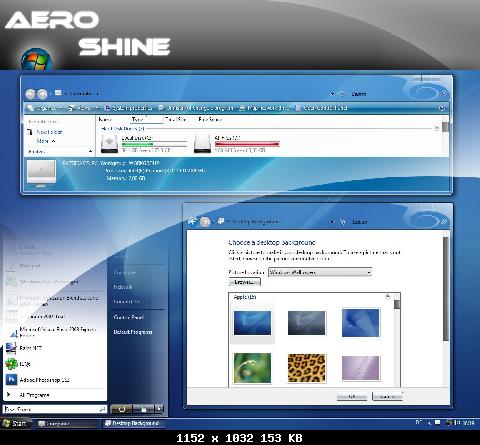This screenshot has width=480, height=445.
Task: Select Control Panel in the Start menu
Action: (x=129, y=317)
